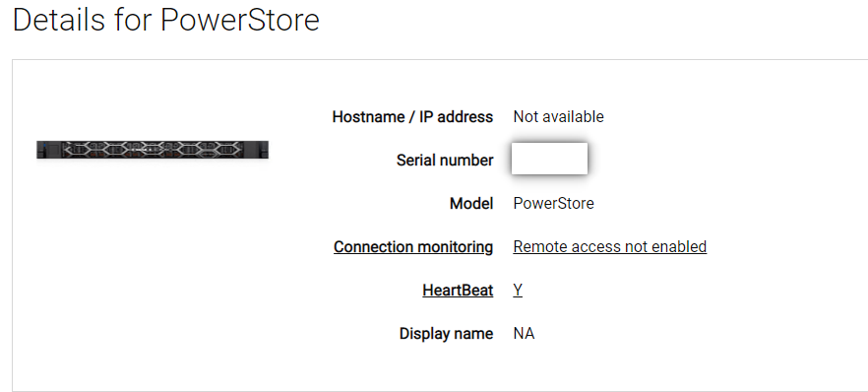Click the Remote access not enabled link
The image size is (868, 392).
pos(609,246)
